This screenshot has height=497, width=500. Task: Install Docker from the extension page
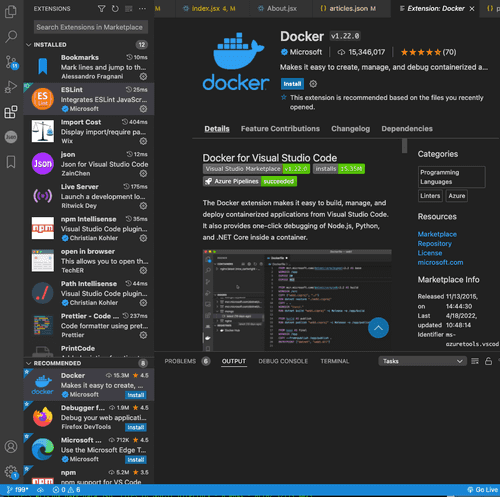click(292, 84)
